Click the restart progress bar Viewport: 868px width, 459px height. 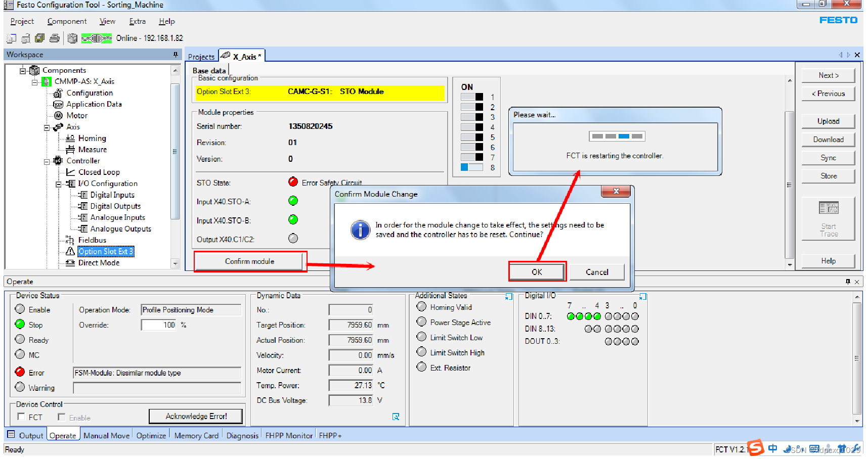tap(617, 136)
